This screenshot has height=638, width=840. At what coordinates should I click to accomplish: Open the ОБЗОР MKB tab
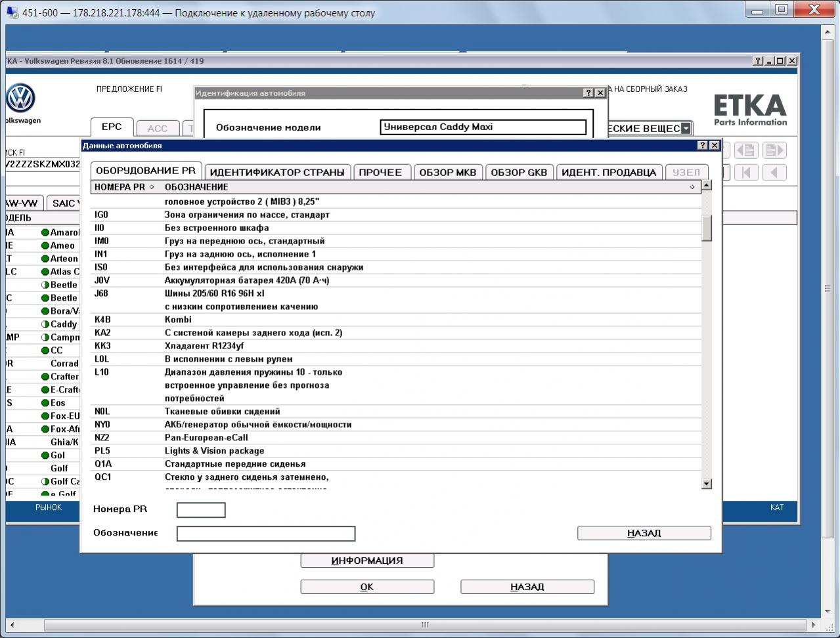point(448,172)
